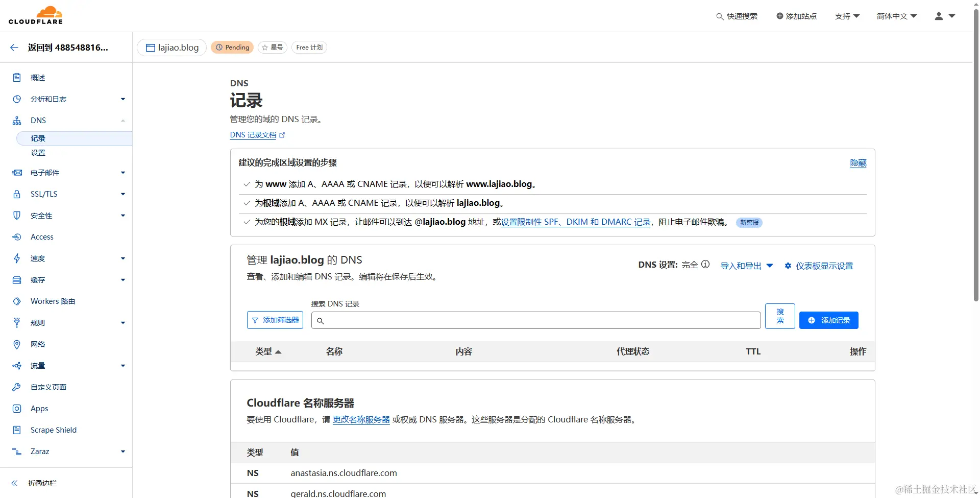Click the Pending status badge

click(x=232, y=48)
